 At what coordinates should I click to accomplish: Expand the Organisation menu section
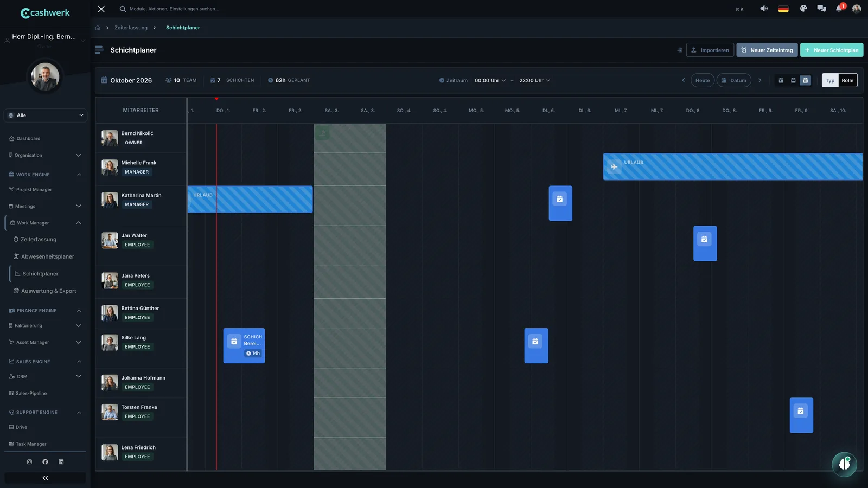coord(46,155)
